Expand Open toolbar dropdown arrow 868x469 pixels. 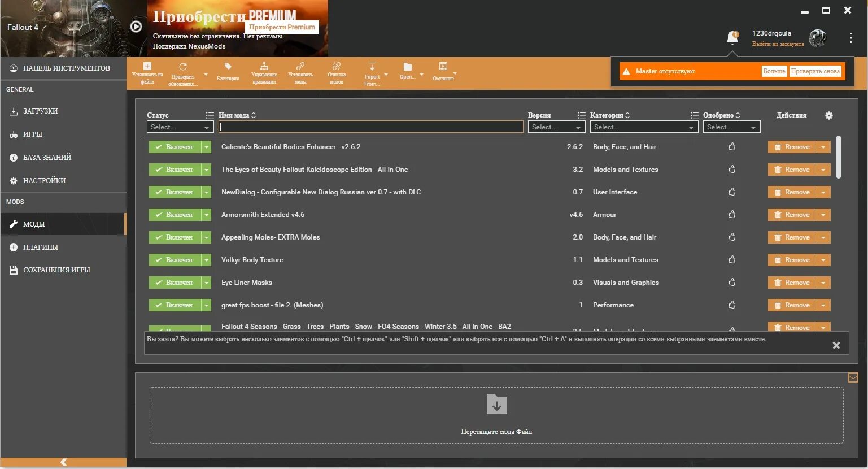421,75
